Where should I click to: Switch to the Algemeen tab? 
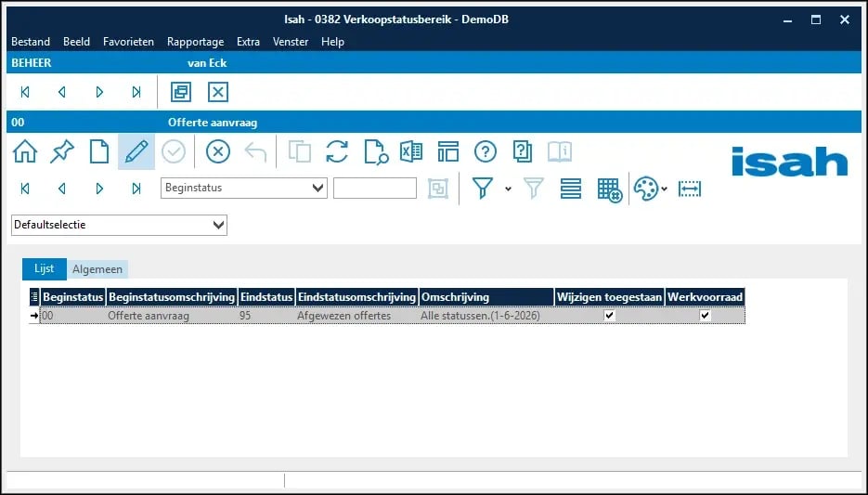pos(97,269)
